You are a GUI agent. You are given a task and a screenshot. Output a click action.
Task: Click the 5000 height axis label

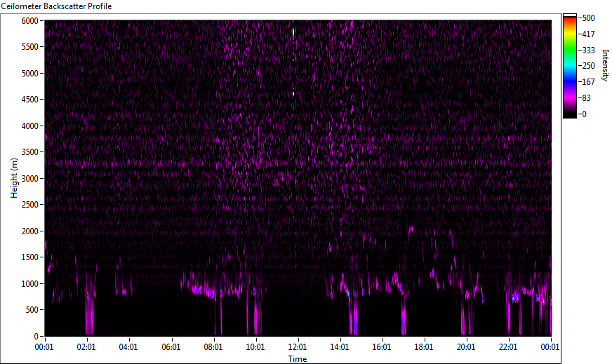pyautogui.click(x=29, y=74)
